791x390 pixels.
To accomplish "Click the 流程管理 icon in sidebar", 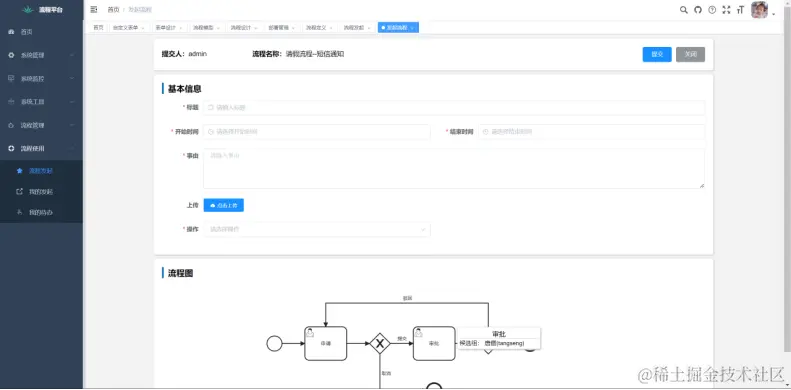I will click(x=11, y=125).
